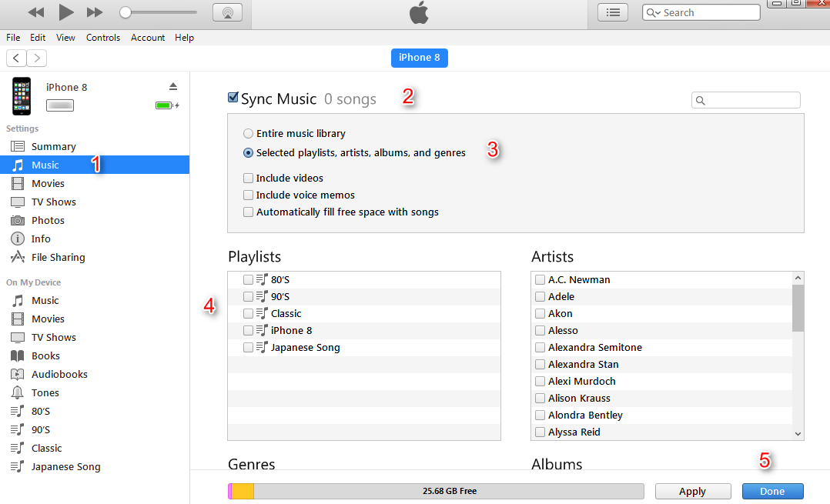The width and height of the screenshot is (830, 504).
Task: Click the Artists list scroll up arrow
Action: click(798, 279)
